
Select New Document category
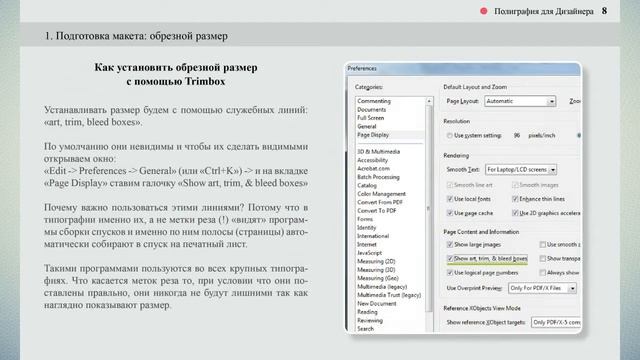pos(377,303)
